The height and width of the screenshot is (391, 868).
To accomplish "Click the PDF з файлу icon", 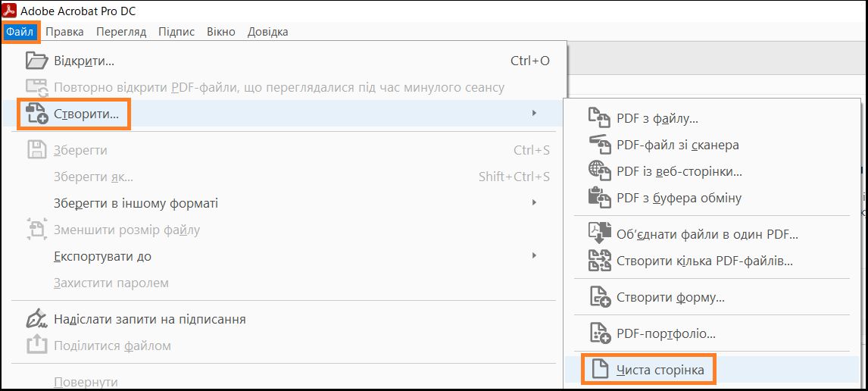I will coord(599,118).
